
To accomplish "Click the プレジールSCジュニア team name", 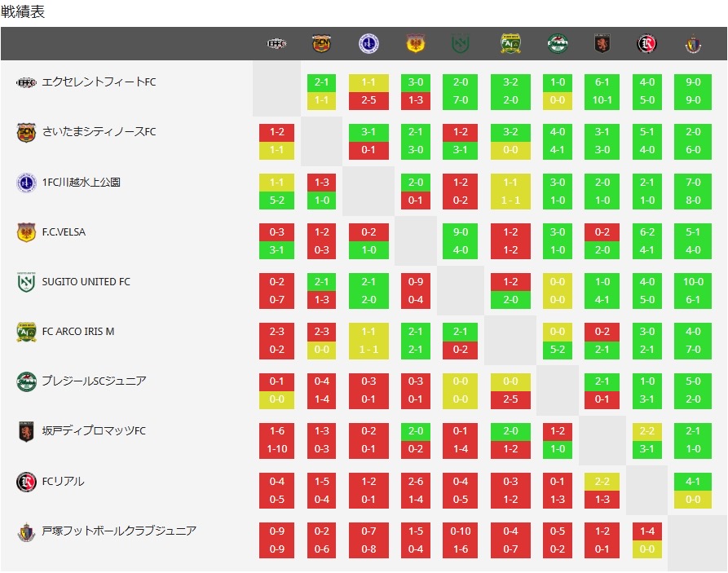I will click(94, 381).
